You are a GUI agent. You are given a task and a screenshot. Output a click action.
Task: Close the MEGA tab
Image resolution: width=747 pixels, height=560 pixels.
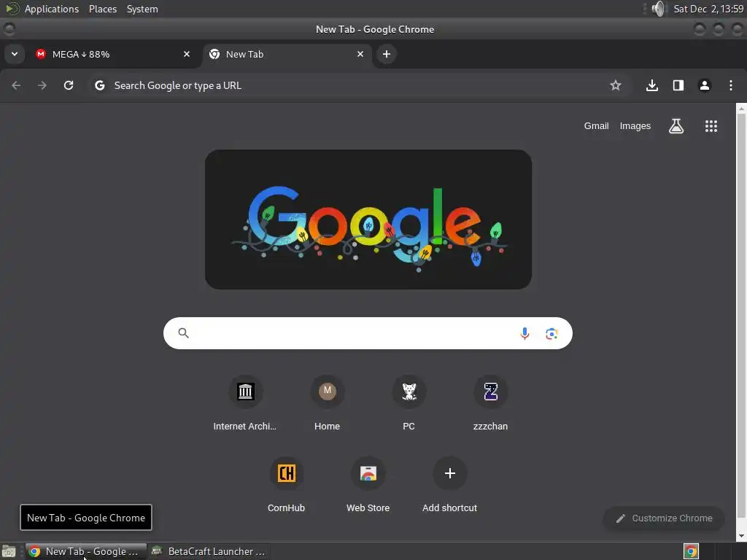pyautogui.click(x=187, y=54)
